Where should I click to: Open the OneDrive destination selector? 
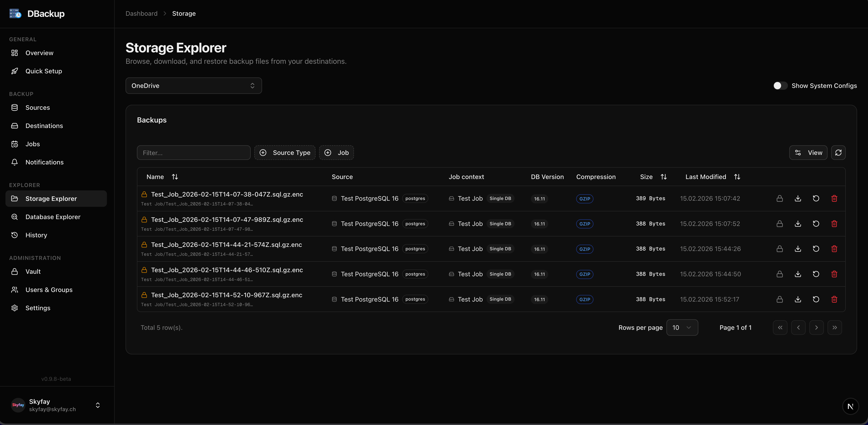[x=193, y=85]
